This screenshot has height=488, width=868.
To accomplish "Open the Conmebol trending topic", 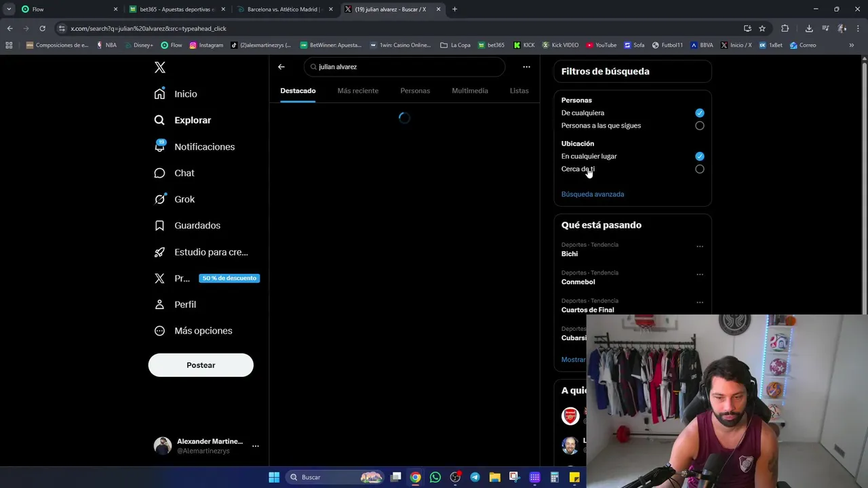I will point(578,282).
